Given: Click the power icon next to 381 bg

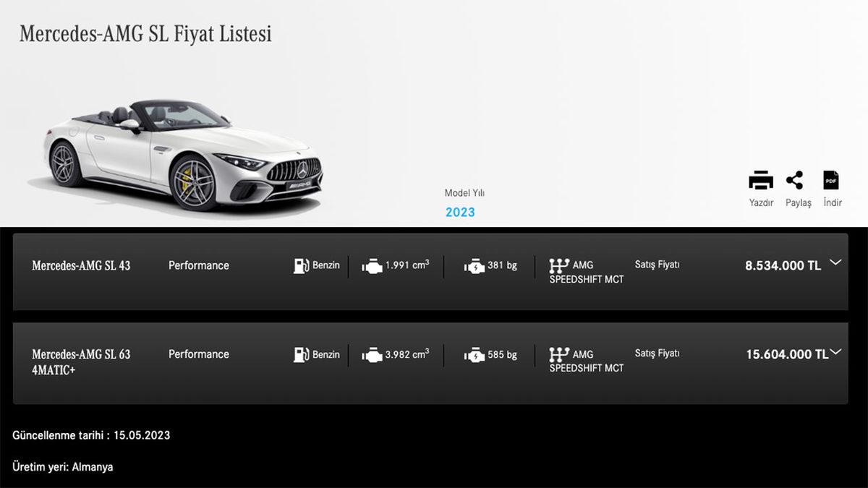Looking at the screenshot, I should pos(474,265).
